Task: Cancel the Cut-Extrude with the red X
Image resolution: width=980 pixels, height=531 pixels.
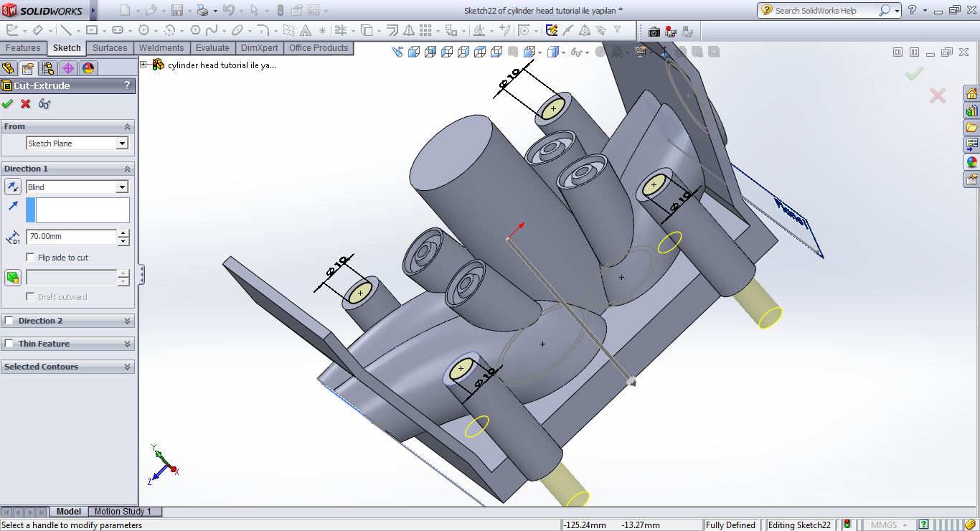Action: (x=24, y=104)
